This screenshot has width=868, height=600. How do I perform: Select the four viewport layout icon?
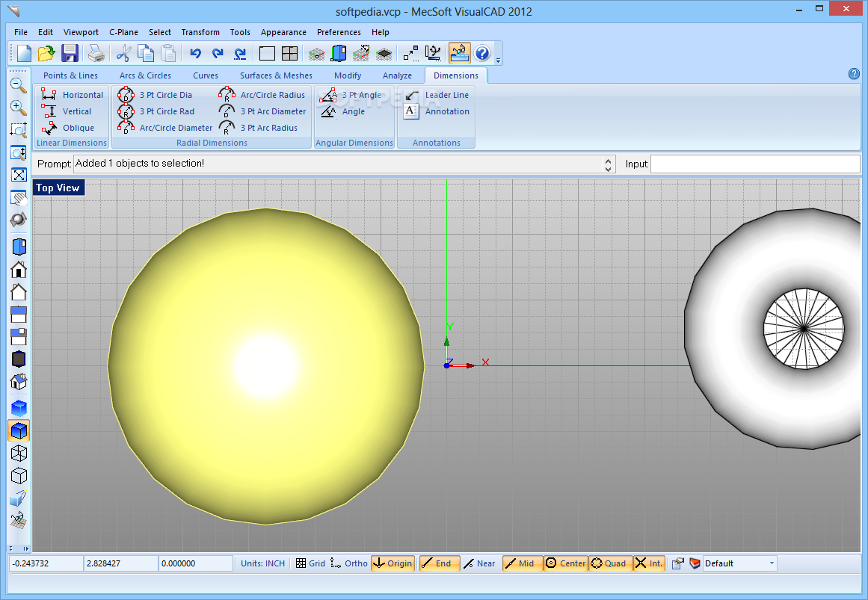pos(289,53)
